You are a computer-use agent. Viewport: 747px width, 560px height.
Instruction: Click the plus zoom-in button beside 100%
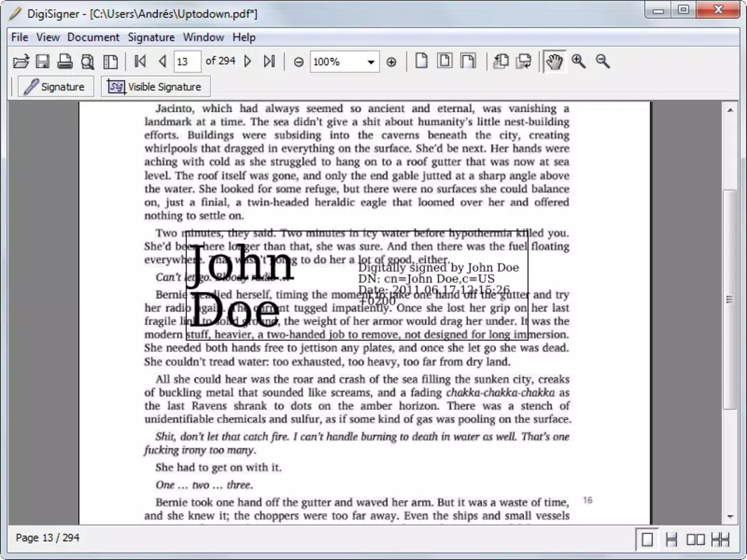(391, 62)
